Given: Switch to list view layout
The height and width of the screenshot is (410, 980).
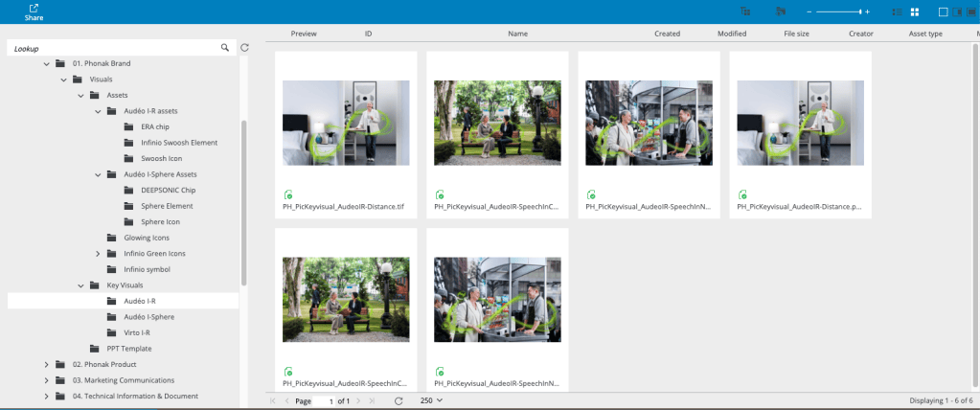Looking at the screenshot, I should 897,11.
